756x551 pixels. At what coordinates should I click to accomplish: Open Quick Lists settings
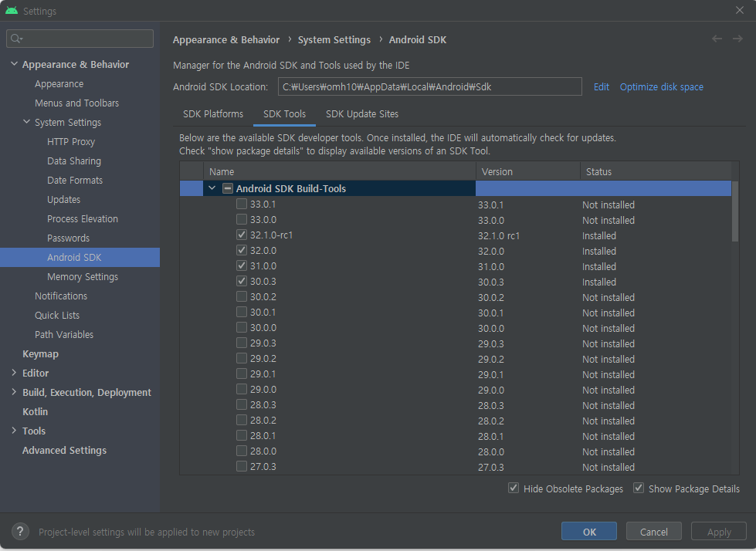coord(57,315)
